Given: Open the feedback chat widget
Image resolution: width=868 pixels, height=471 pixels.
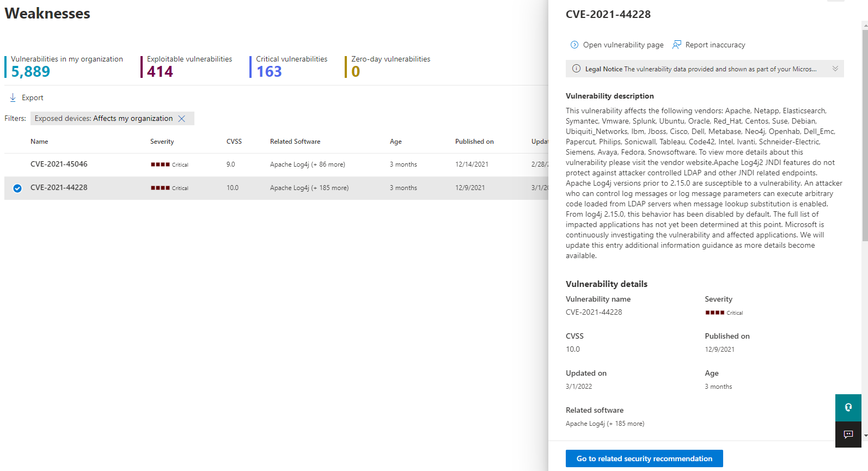Looking at the screenshot, I should pos(848,434).
